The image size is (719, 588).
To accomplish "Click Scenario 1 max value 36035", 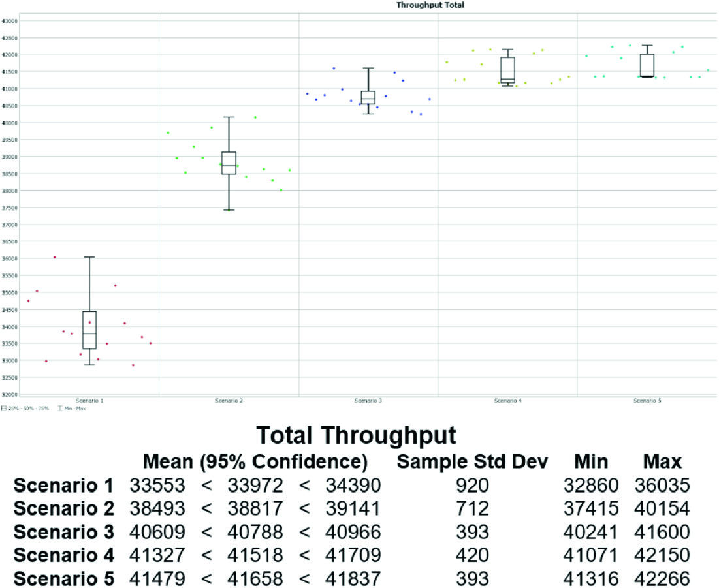I will pos(662,486).
